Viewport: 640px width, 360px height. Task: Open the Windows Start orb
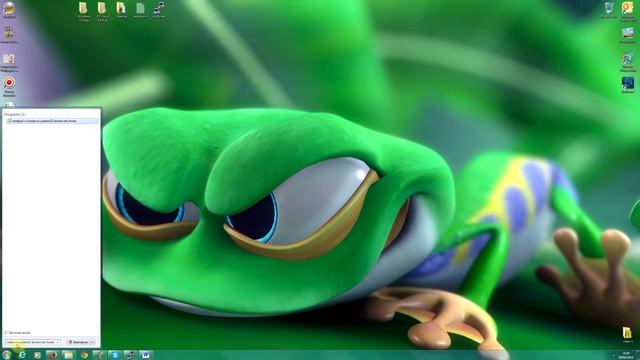tap(7, 355)
